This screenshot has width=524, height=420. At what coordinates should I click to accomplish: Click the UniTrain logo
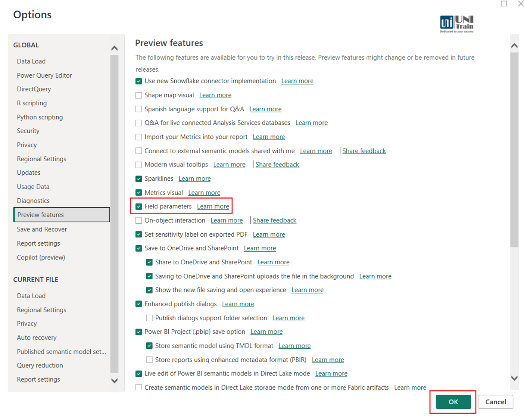point(456,24)
